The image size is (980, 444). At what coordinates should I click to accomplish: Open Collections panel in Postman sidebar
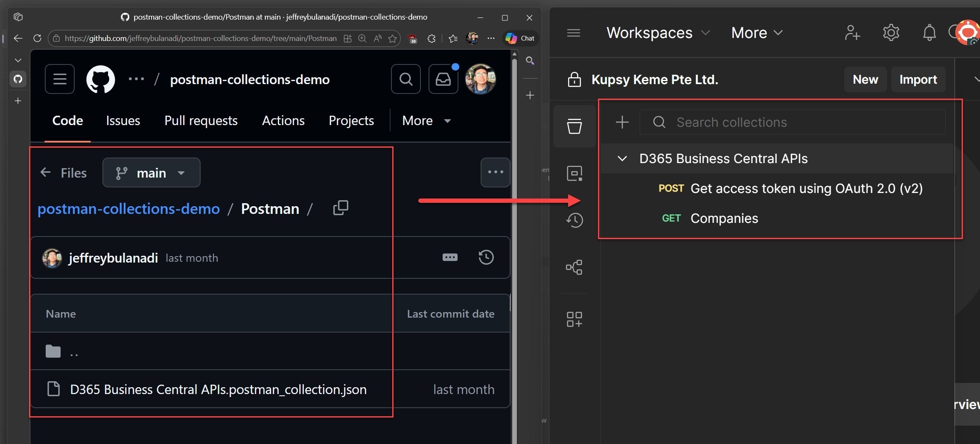click(x=574, y=126)
